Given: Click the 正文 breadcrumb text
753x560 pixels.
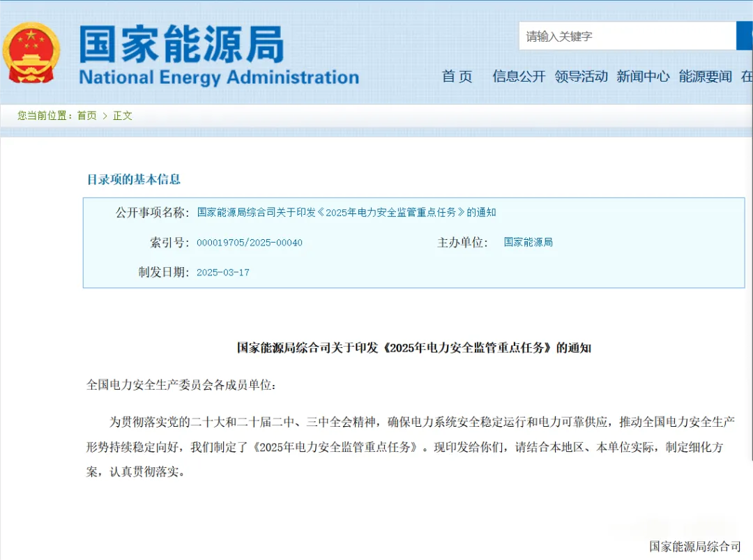Looking at the screenshot, I should coord(123,116).
